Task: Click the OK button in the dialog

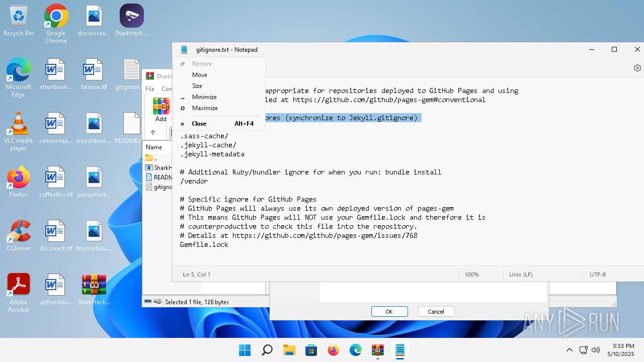Action: point(389,312)
